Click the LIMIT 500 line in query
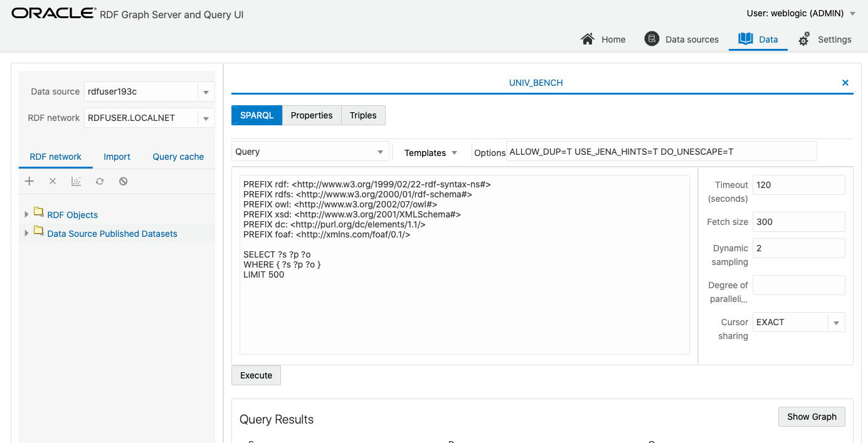This screenshot has height=443, width=868. (264, 274)
